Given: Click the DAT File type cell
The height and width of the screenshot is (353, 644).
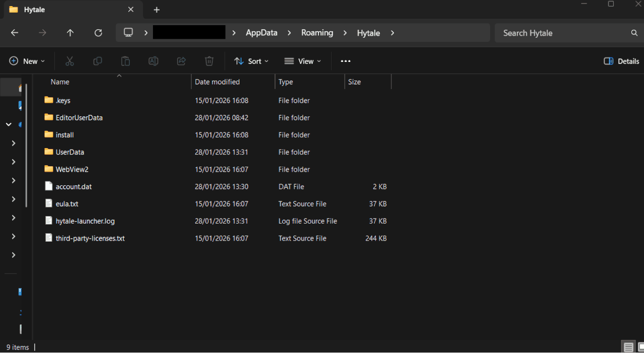Looking at the screenshot, I should (x=291, y=186).
